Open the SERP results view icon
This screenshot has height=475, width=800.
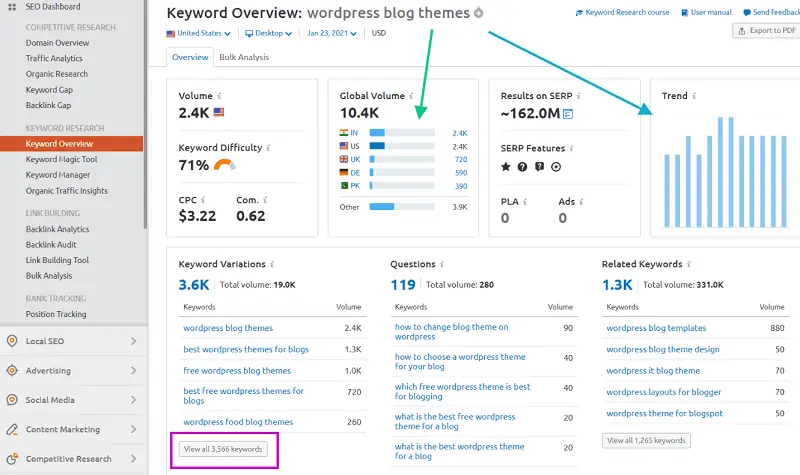click(x=568, y=114)
